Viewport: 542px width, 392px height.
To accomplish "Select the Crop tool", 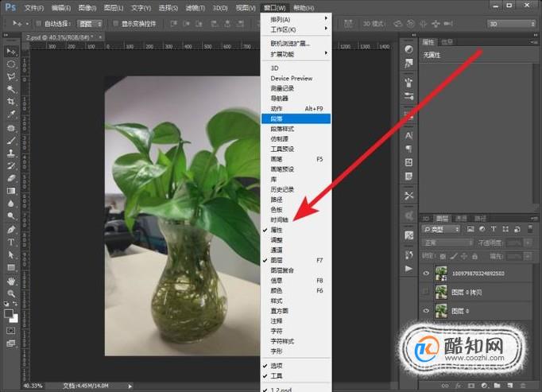I will (x=11, y=101).
